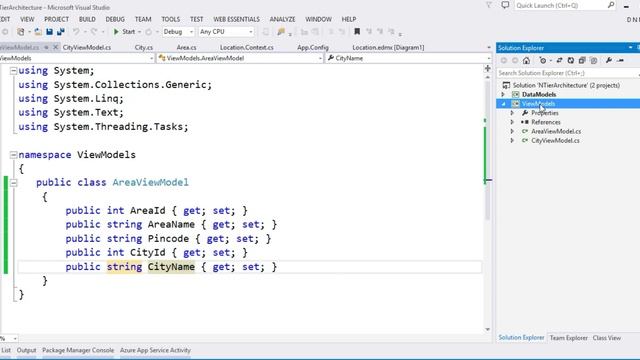Close the AreaViewModel.cs tab with X

point(56,47)
